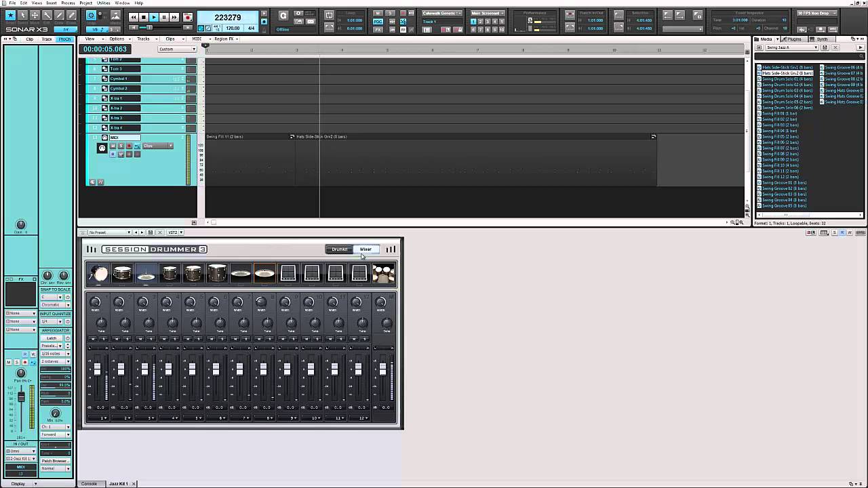Click channel 1 volume fader in Session Drummer
868x488 pixels.
pyautogui.click(x=97, y=370)
